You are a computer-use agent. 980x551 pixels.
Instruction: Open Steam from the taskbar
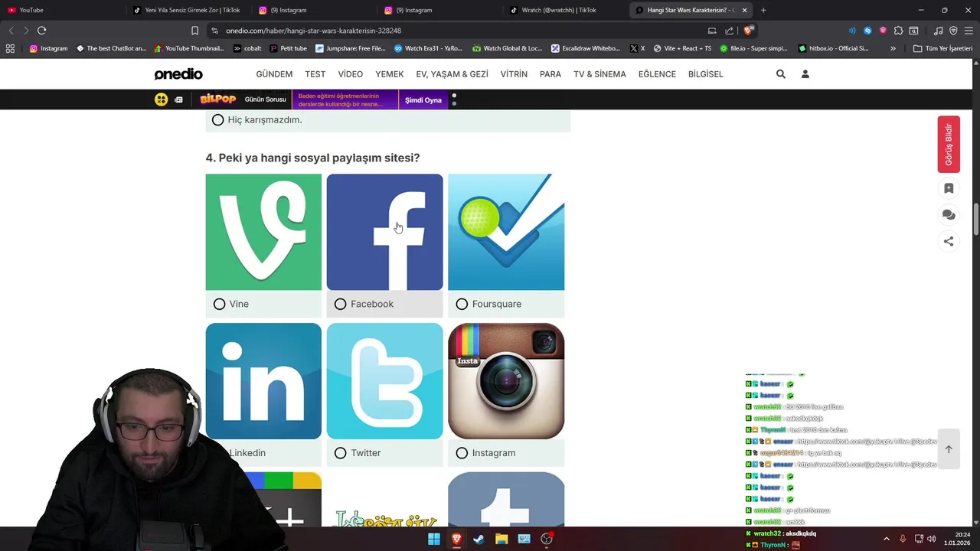[x=479, y=539]
